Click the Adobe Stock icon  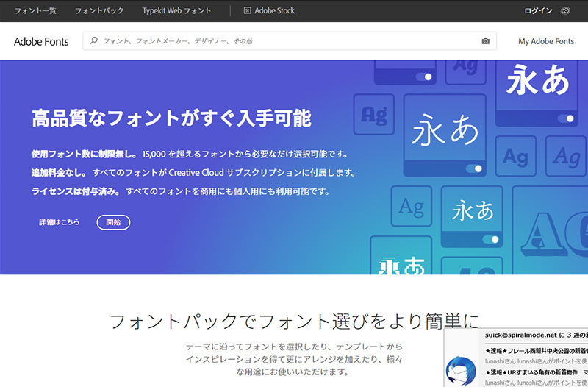[x=247, y=10]
